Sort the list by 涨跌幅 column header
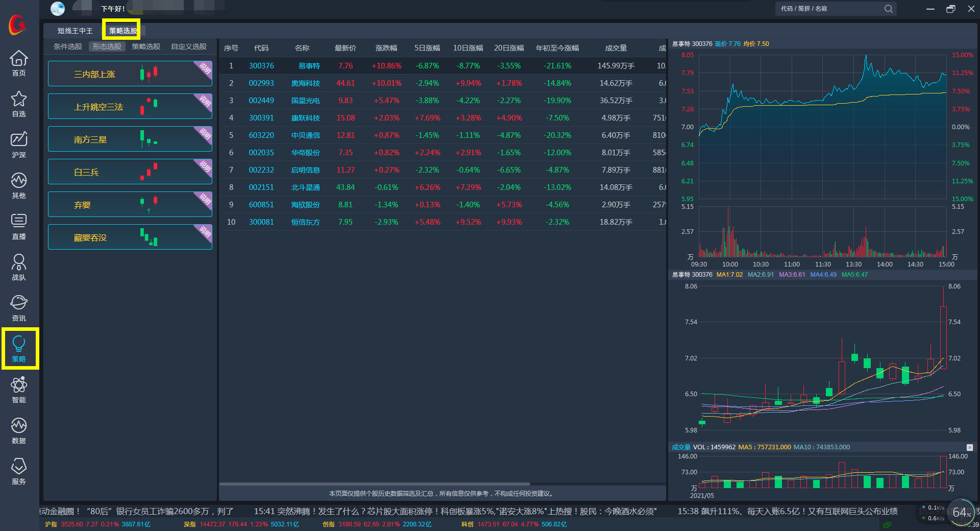Viewport: 980px width, 531px height. point(386,48)
